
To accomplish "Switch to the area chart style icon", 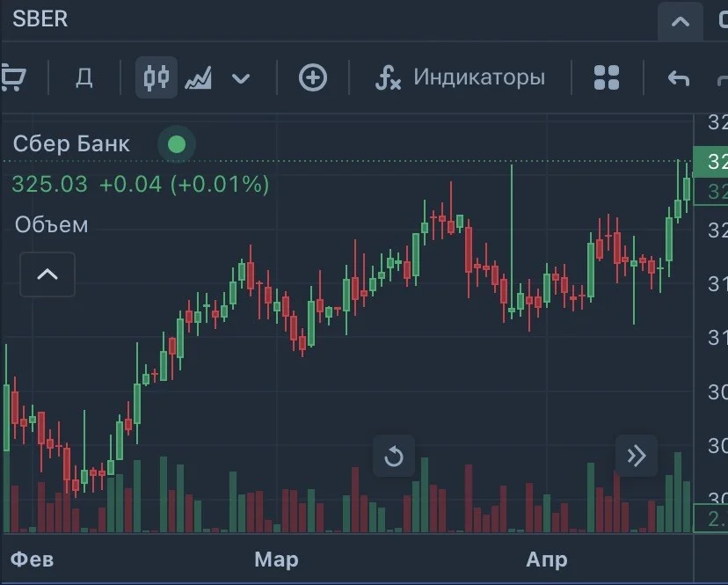I will click(198, 77).
